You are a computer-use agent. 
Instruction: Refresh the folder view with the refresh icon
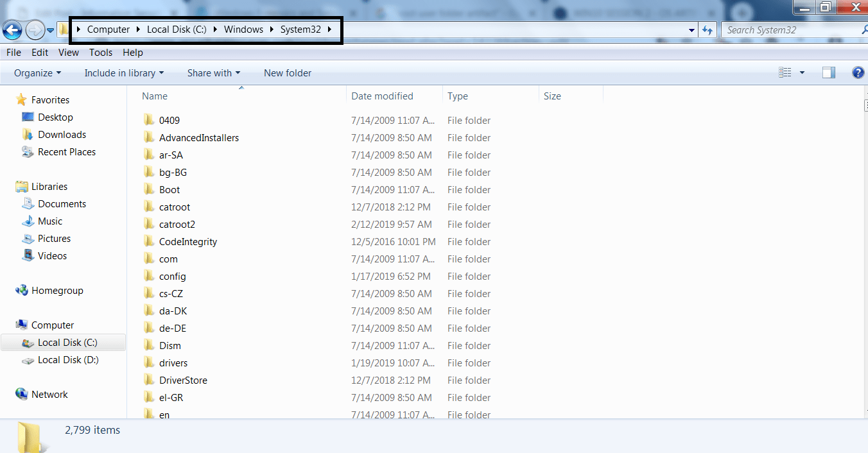pos(707,30)
